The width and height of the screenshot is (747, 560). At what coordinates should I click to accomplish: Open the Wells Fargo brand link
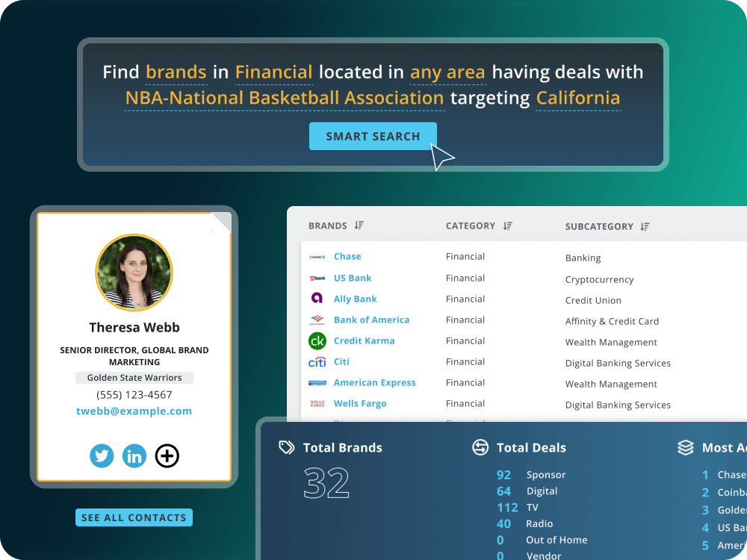coord(360,404)
